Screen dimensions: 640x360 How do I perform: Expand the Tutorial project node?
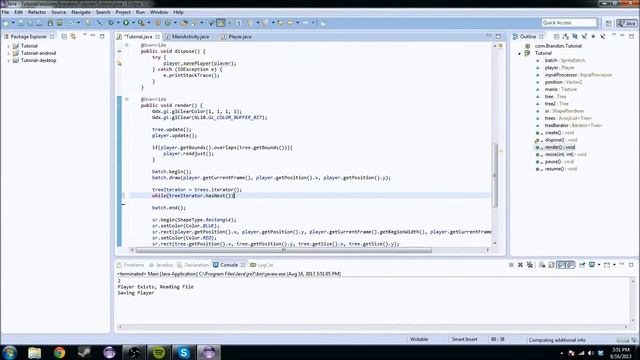click(9, 46)
